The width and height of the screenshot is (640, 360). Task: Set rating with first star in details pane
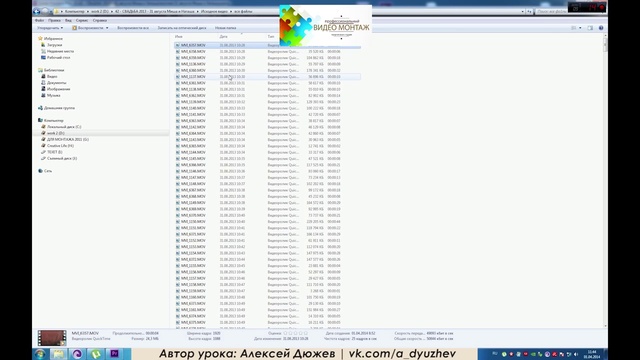coord(286,333)
